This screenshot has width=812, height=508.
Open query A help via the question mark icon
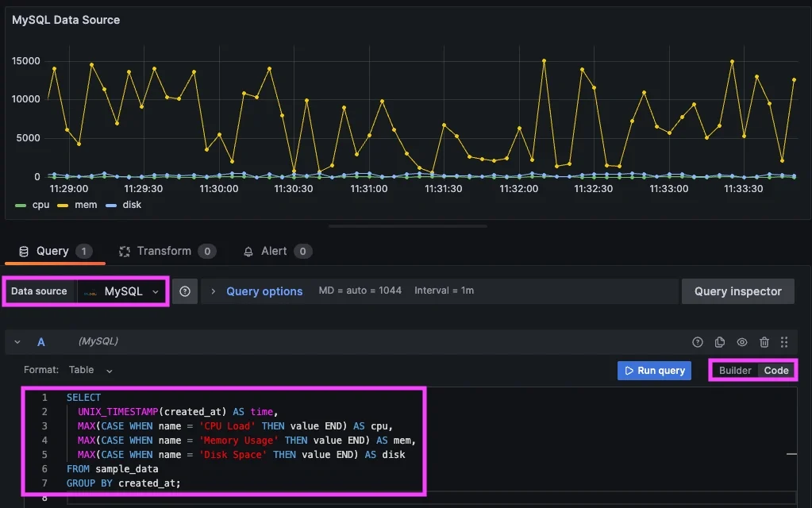pyautogui.click(x=698, y=342)
